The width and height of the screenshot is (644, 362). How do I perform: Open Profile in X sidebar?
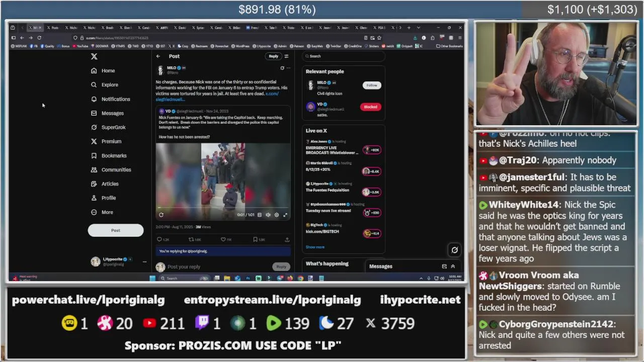point(103,198)
